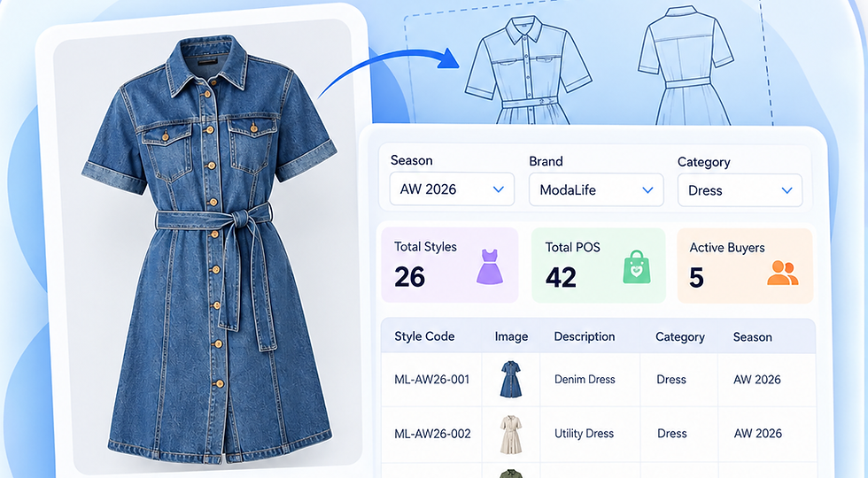
Task: Click the chevron arrow in Brand dropdown
Action: (x=647, y=189)
